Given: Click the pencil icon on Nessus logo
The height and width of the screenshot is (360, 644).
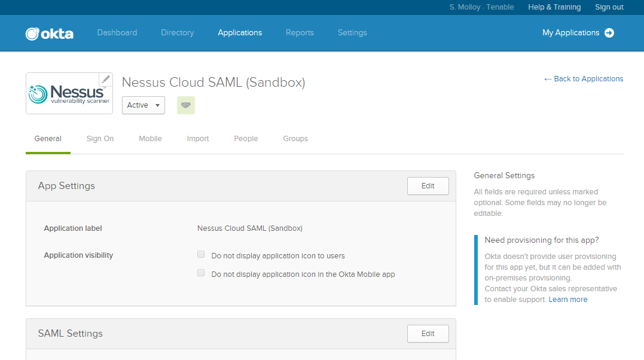Looking at the screenshot, I should click(106, 80).
